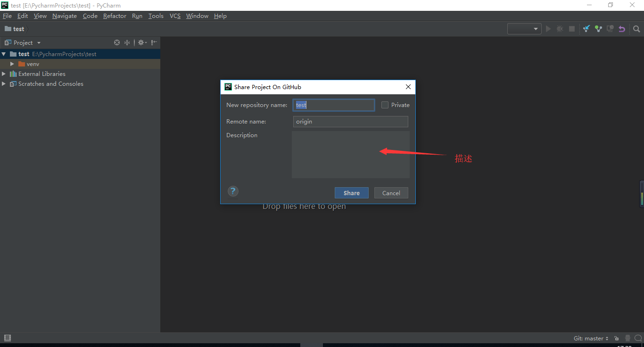Open the Navigate menu

[65, 16]
